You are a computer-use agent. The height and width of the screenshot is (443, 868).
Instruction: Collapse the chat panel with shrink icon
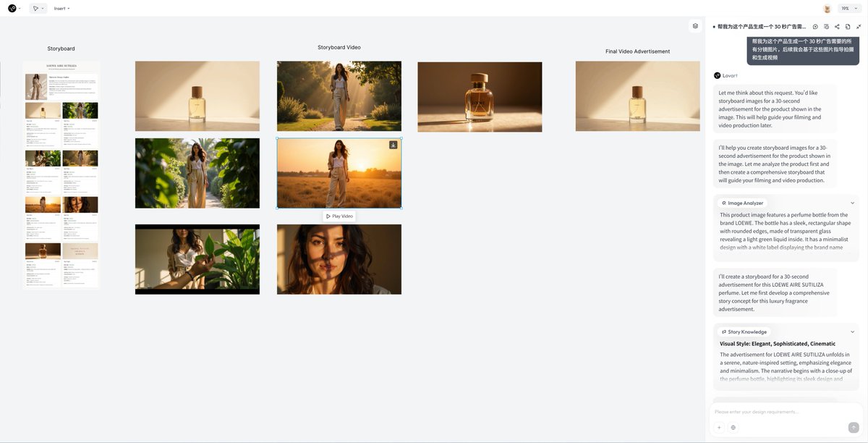859,27
